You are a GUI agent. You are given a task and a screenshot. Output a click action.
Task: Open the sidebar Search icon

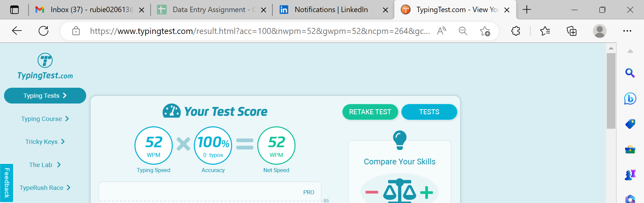[630, 73]
